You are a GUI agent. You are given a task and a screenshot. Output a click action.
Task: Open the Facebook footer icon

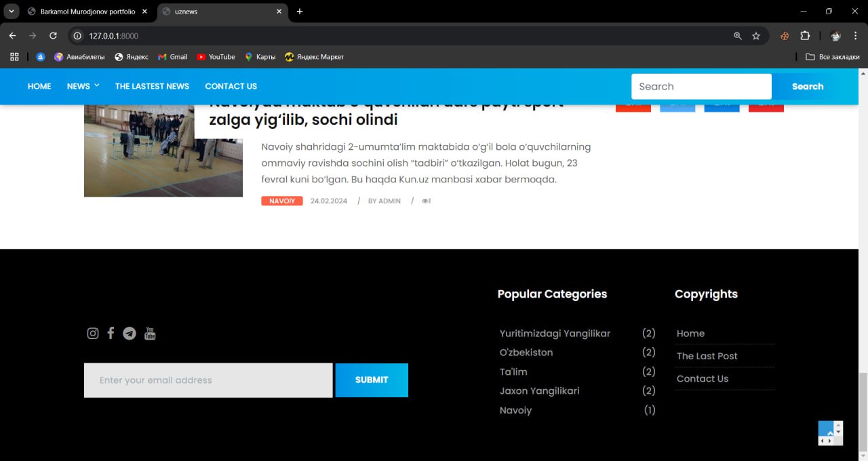111,333
